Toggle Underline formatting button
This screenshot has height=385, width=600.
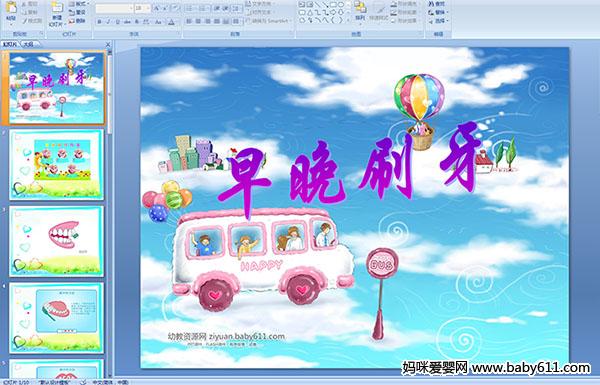click(117, 22)
